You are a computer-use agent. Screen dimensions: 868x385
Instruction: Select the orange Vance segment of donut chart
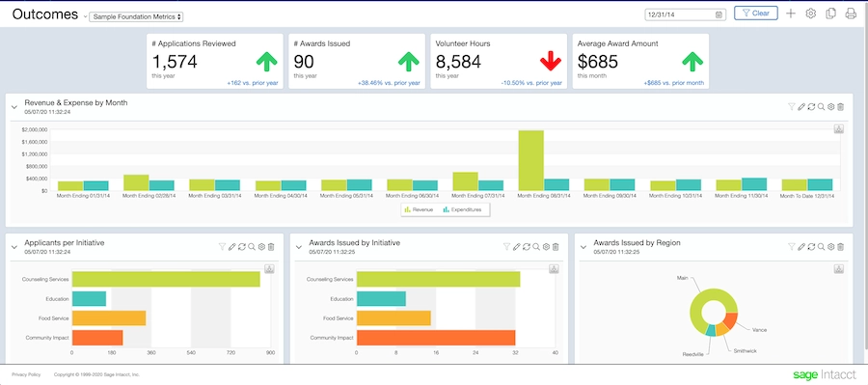[x=731, y=320]
